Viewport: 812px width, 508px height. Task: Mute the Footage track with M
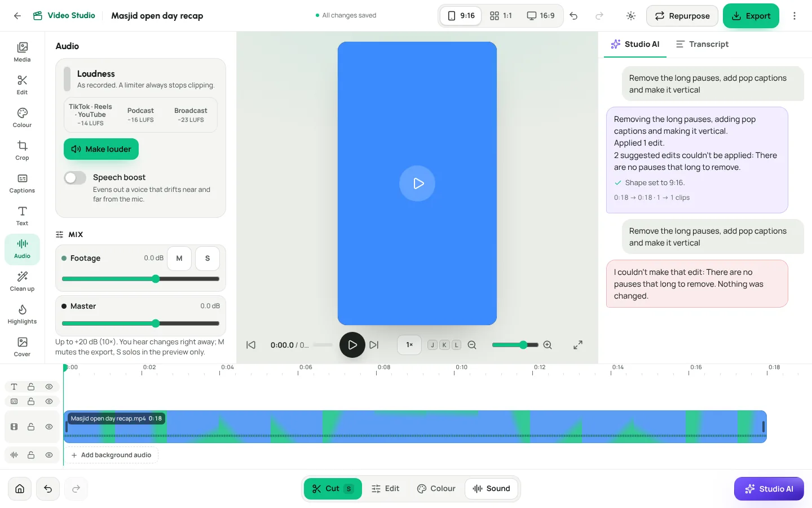click(179, 259)
